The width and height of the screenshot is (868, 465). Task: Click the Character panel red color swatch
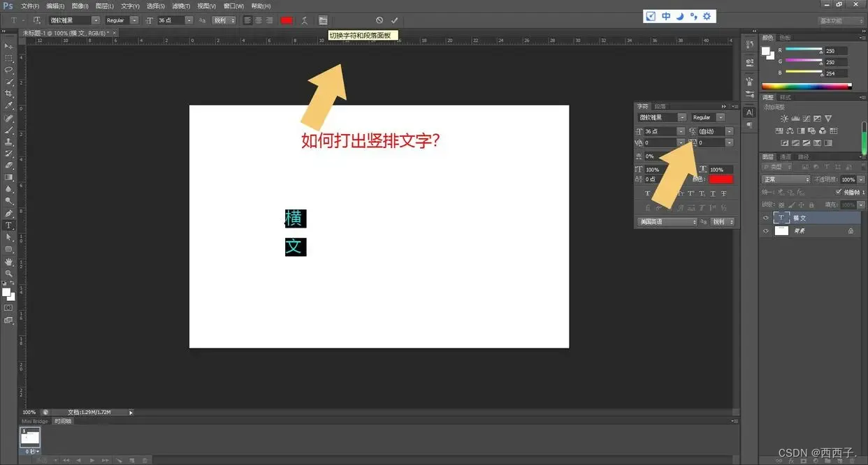click(x=721, y=179)
